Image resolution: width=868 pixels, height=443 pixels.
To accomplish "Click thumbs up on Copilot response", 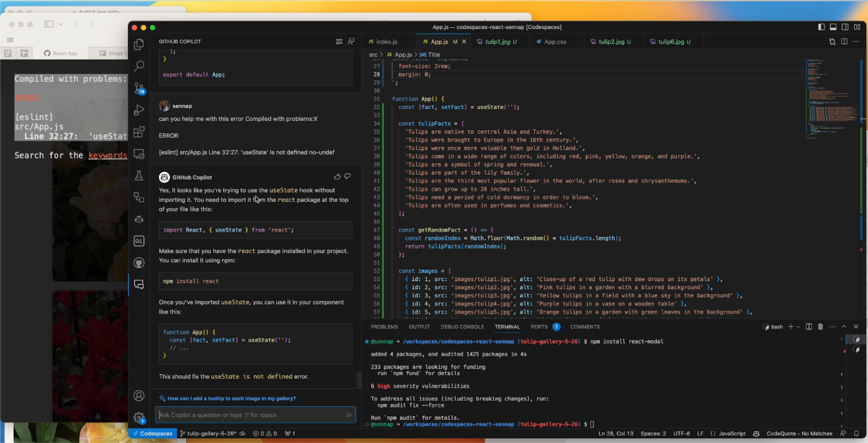I will (338, 177).
